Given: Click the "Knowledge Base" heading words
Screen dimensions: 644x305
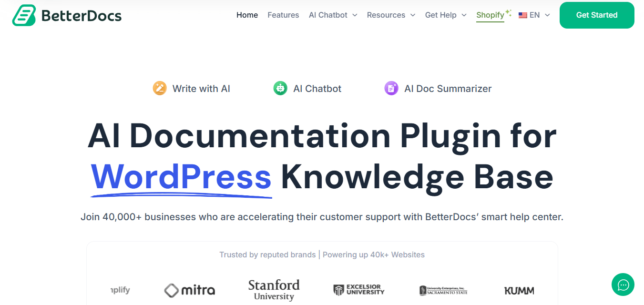Looking at the screenshot, I should (417, 177).
